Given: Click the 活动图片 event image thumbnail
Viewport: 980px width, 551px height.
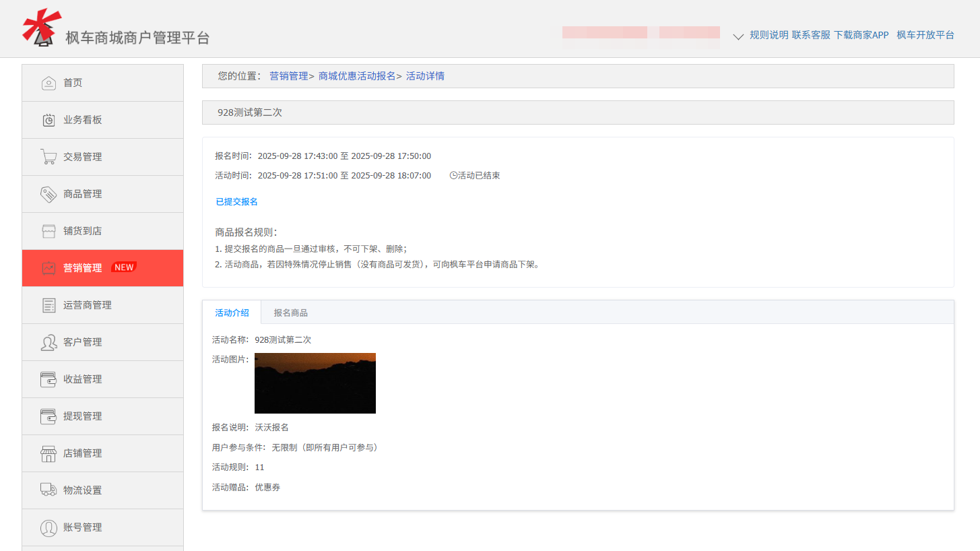Looking at the screenshot, I should pyautogui.click(x=315, y=383).
